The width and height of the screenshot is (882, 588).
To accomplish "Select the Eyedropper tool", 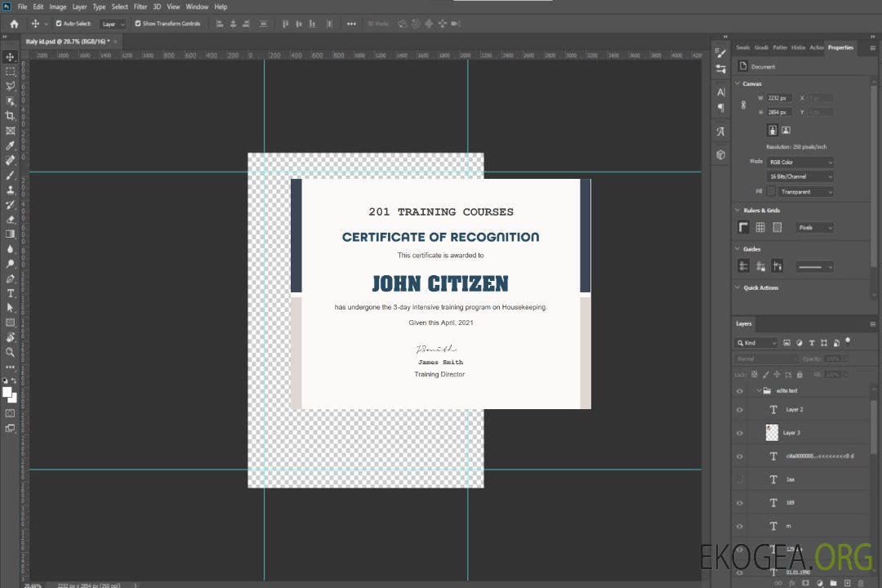I will pos(10,145).
